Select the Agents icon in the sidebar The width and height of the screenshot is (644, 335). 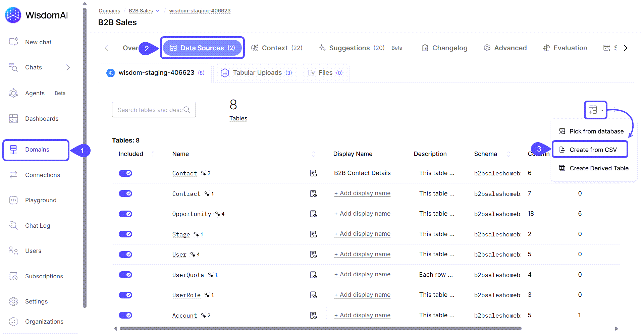pyautogui.click(x=13, y=93)
